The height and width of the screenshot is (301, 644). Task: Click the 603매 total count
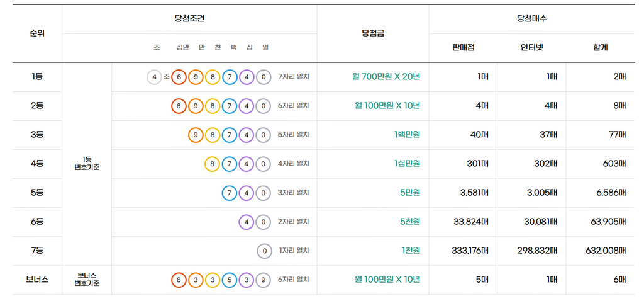(x=614, y=164)
